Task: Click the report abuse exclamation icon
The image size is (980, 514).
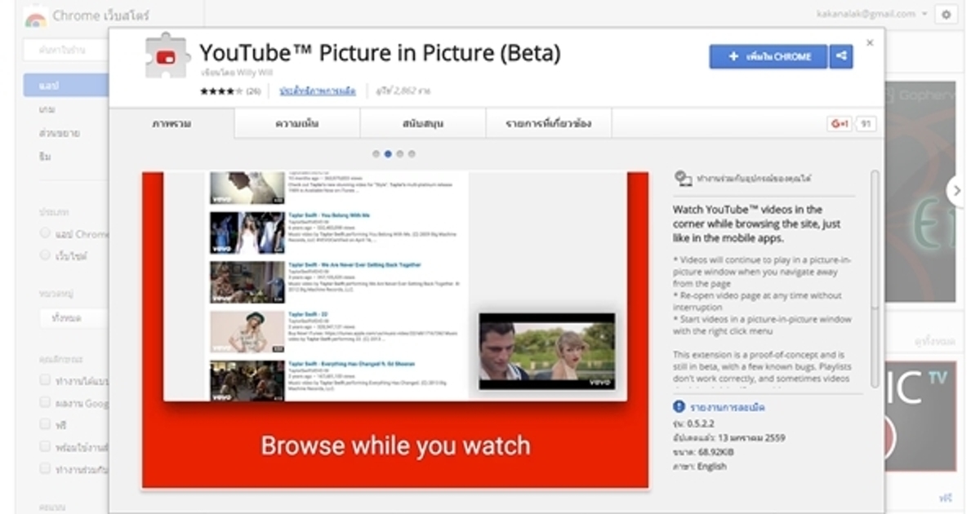Action: click(679, 406)
